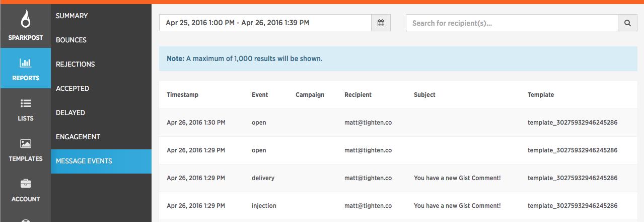
Task: Click the magnifier search icon button
Action: 627,23
